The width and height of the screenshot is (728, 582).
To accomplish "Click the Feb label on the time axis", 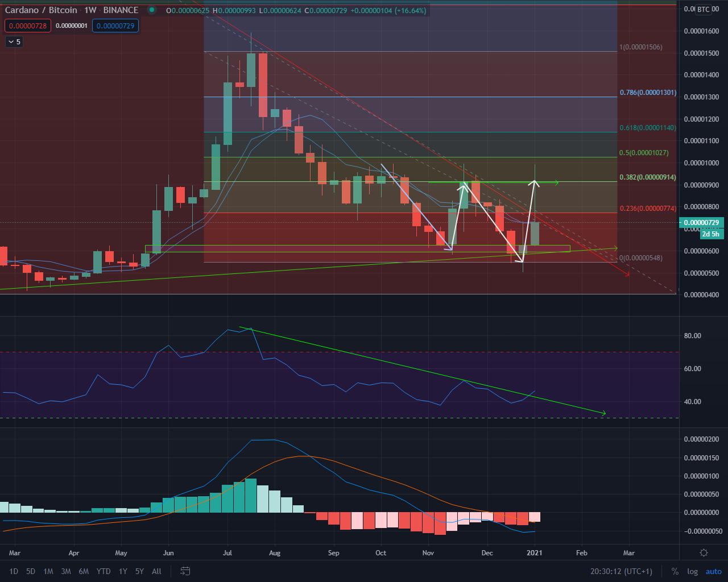I will (581, 553).
